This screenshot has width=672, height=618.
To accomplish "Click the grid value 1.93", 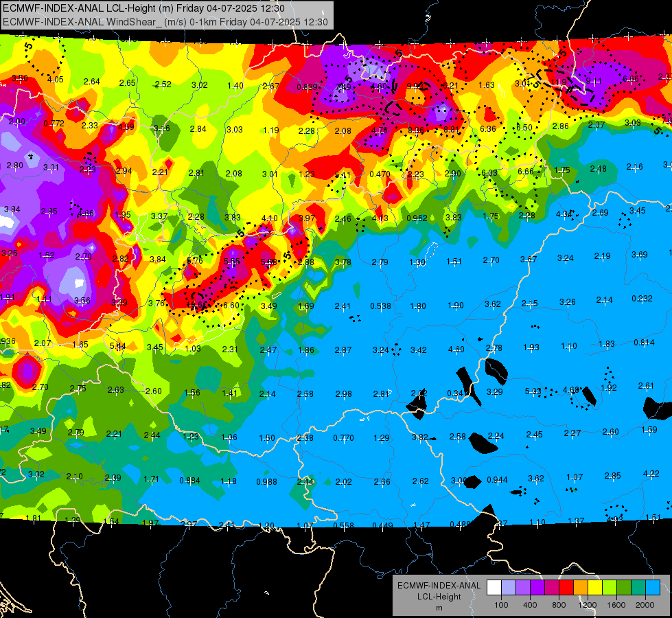I will [x=531, y=347].
